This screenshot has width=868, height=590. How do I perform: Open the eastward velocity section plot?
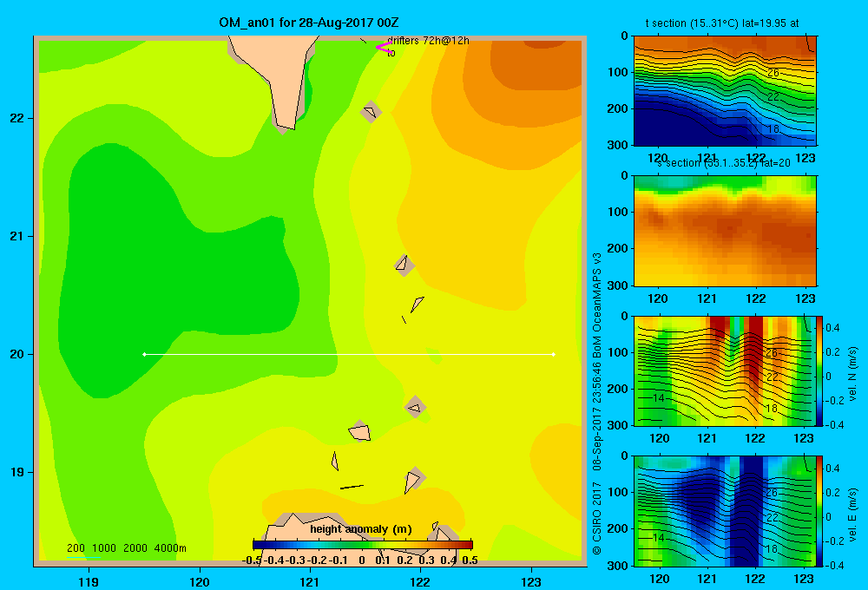click(725, 511)
